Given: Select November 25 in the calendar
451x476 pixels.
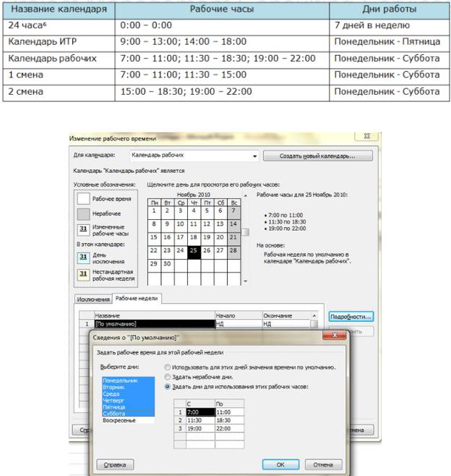Looking at the screenshot, I should [194, 252].
